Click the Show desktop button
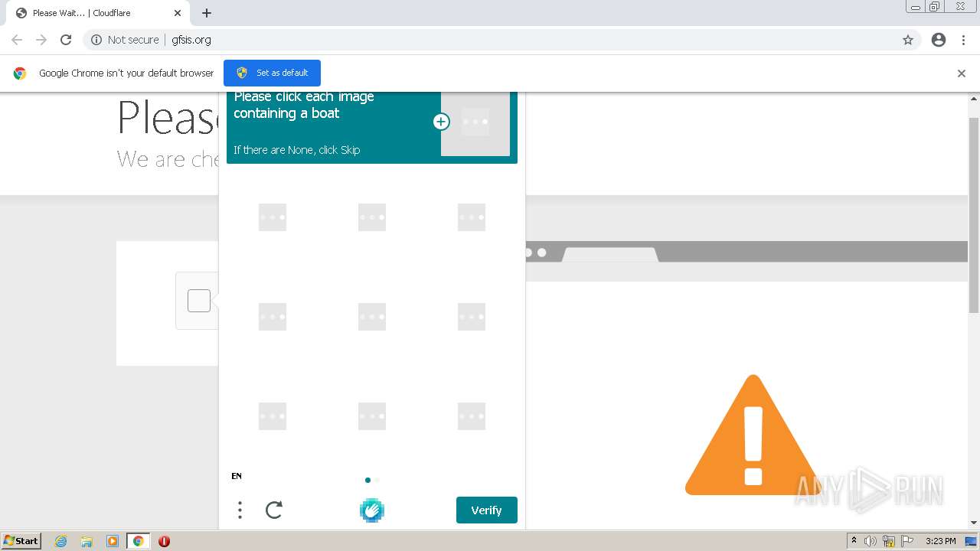 971,541
